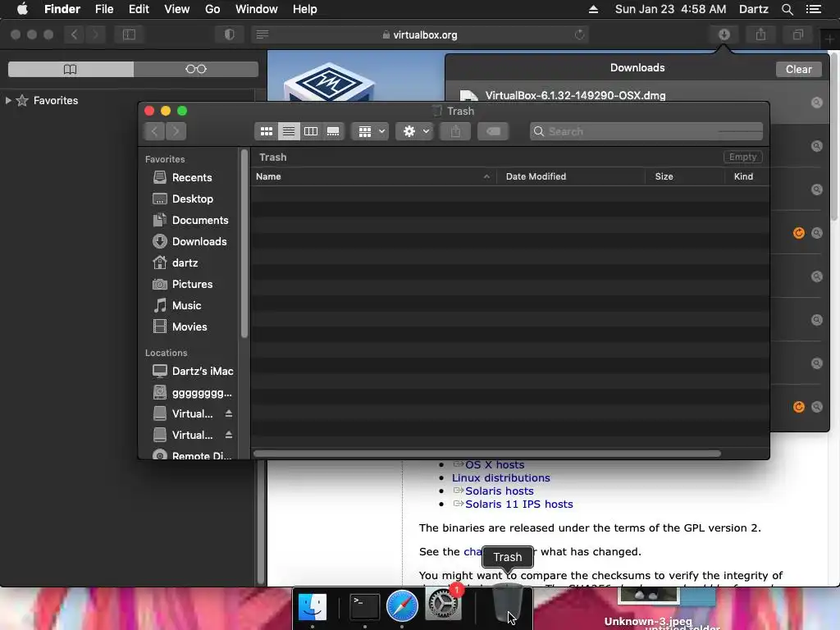The height and width of the screenshot is (630, 840).
Task: Show Safari tab overview
Action: pos(798,34)
